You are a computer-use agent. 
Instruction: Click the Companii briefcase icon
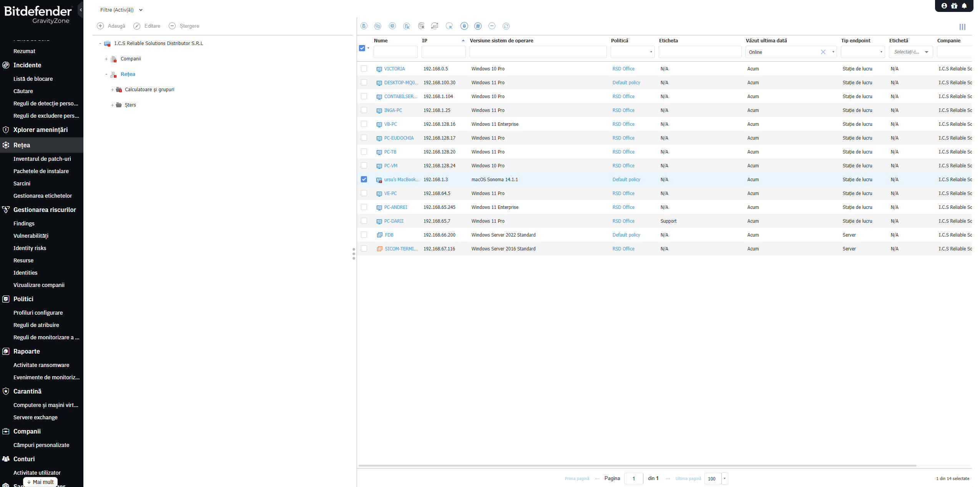[x=6, y=431]
